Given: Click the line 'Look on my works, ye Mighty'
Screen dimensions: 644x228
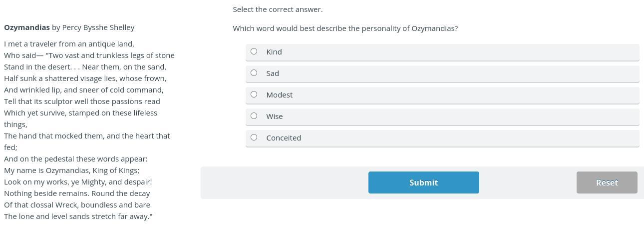Looking at the screenshot, I should (x=78, y=182).
